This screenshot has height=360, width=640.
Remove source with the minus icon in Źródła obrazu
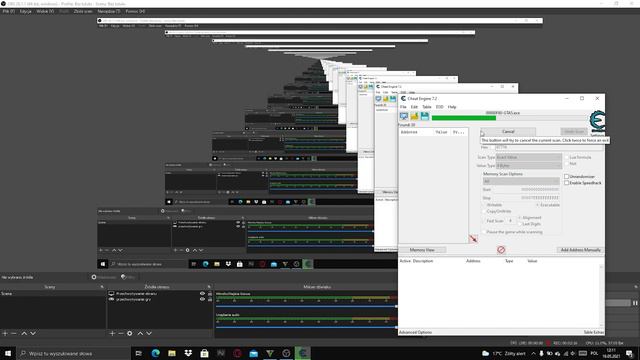121,333
